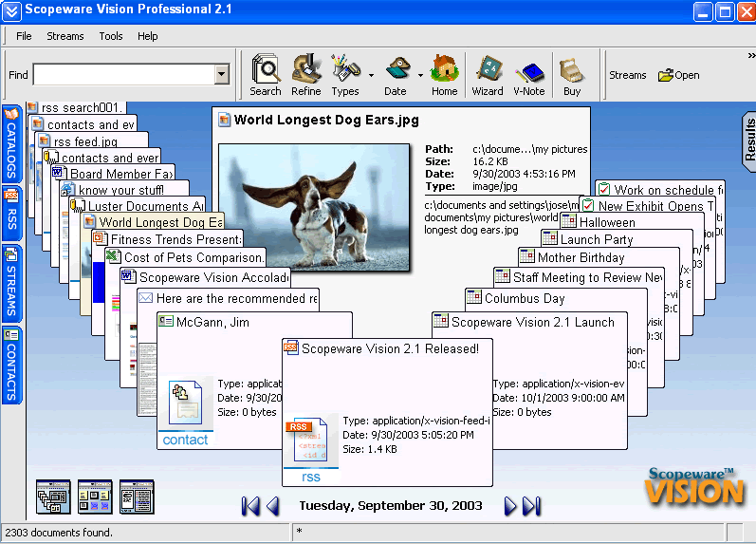Click the Buy cash register icon
Screen dimensions: 756x544
(x=572, y=70)
